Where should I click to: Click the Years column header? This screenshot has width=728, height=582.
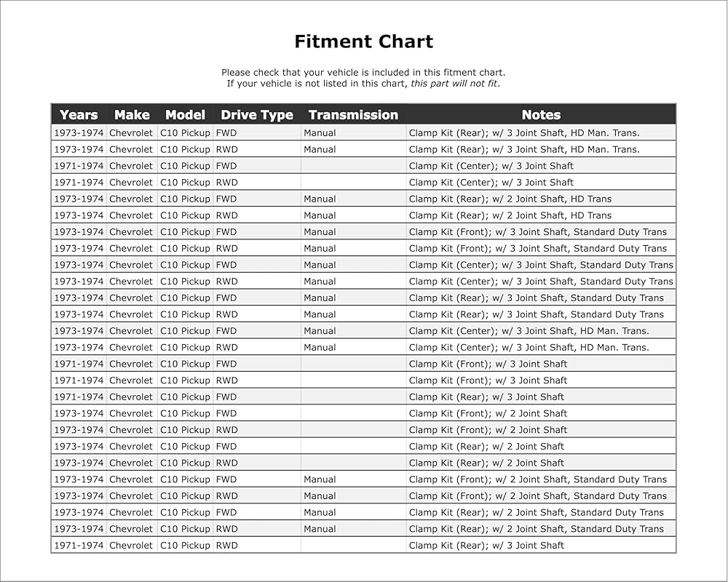tap(79, 115)
